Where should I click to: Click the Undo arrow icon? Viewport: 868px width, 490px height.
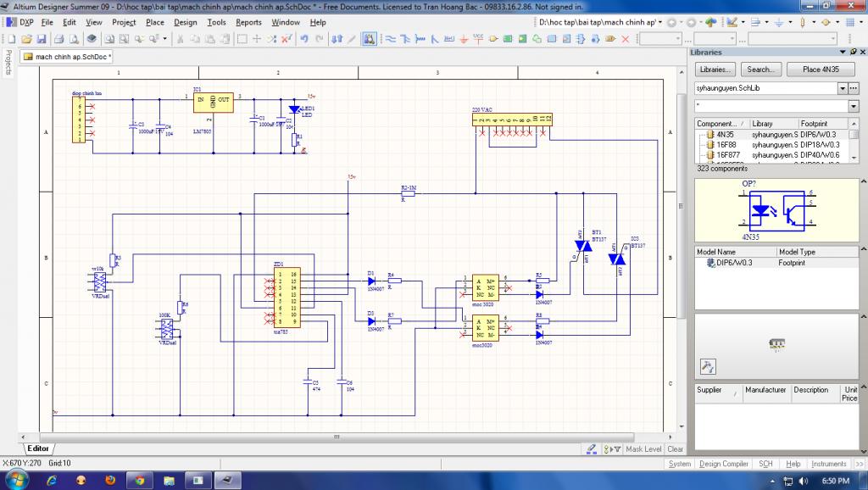point(304,39)
